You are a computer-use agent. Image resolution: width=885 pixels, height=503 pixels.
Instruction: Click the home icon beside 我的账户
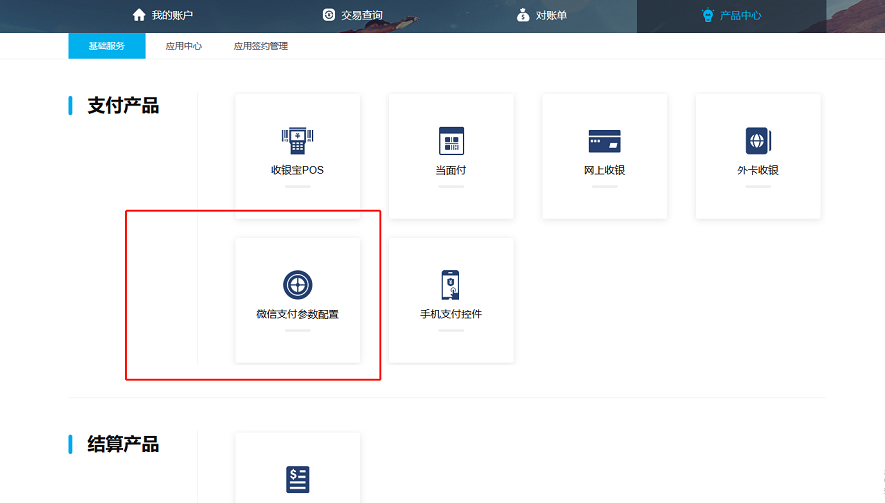(139, 15)
